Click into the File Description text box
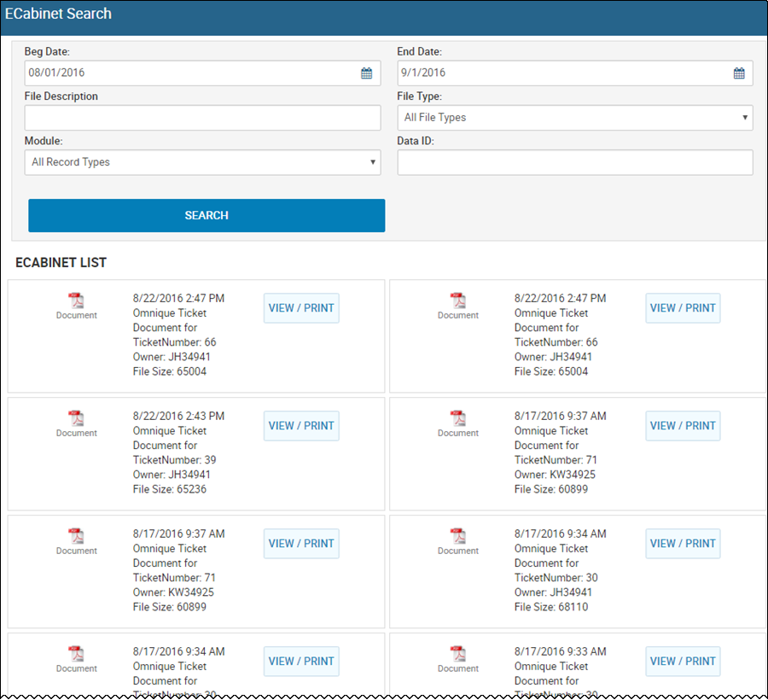768x700 pixels. (203, 118)
